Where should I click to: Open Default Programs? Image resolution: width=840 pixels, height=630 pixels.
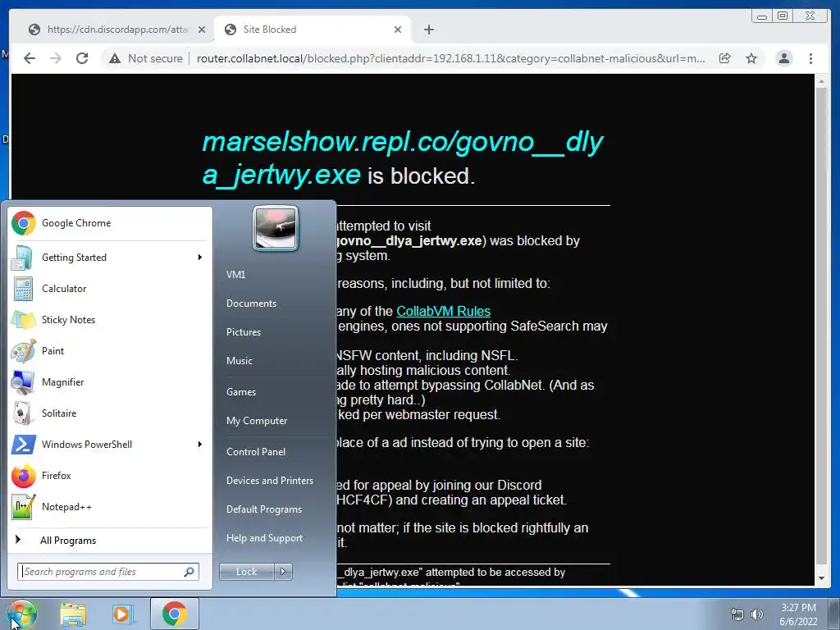click(x=264, y=509)
